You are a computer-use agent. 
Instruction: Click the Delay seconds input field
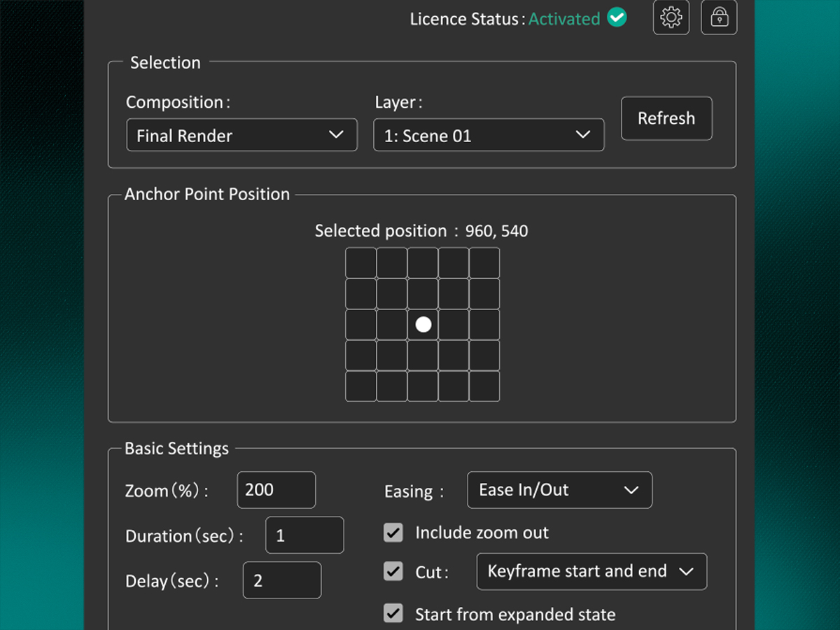click(282, 580)
